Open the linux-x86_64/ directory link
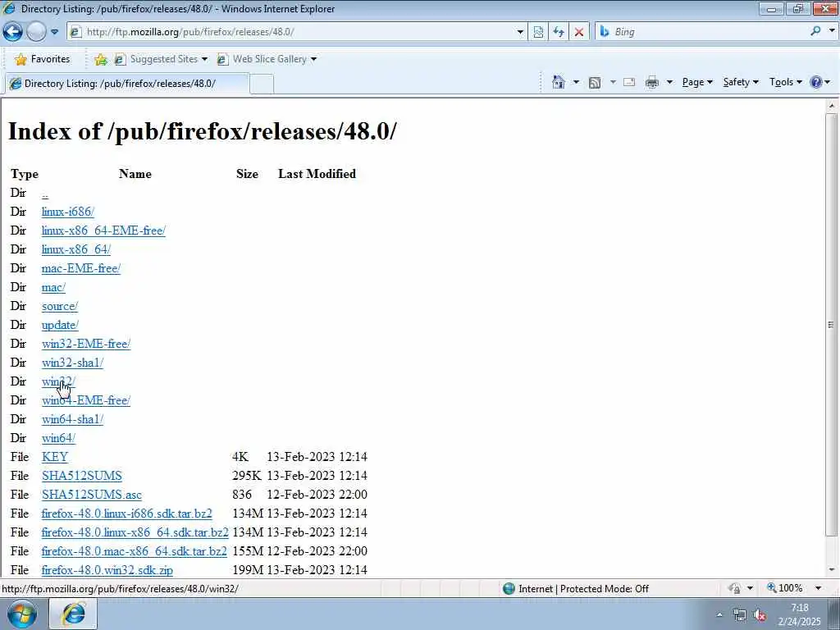 coord(76,249)
